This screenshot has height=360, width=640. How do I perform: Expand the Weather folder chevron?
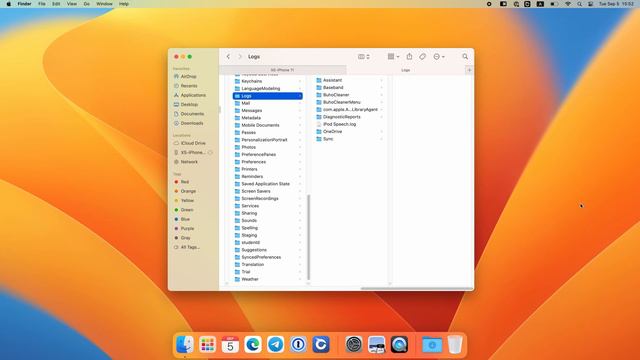pos(300,280)
